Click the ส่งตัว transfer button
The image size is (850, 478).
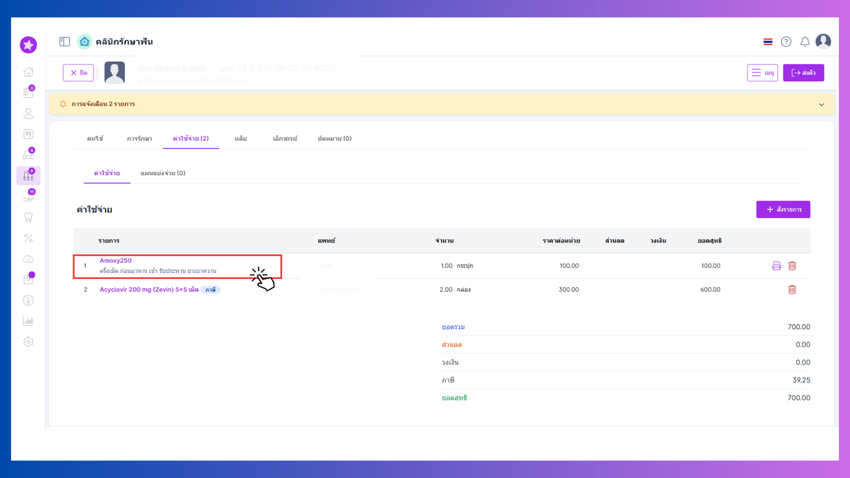(x=803, y=73)
